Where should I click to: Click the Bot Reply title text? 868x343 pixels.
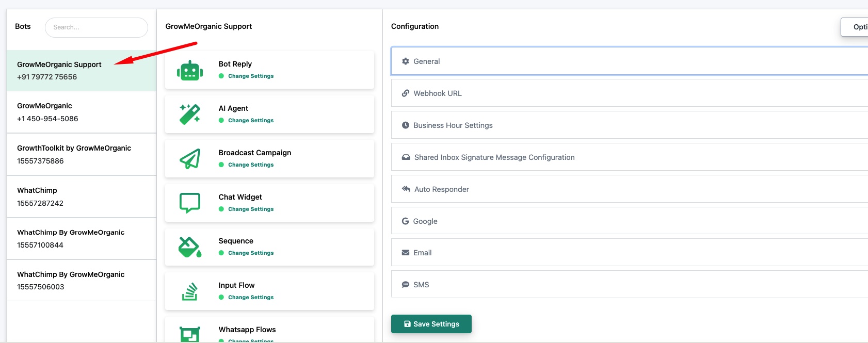click(235, 64)
